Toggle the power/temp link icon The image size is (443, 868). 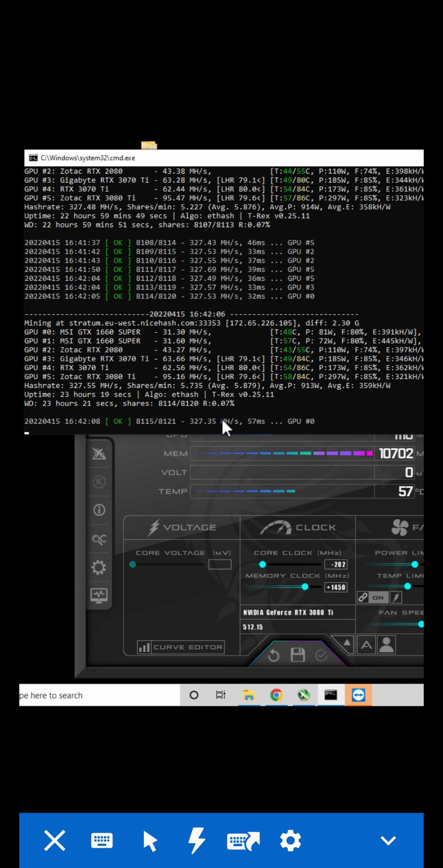coord(363,598)
